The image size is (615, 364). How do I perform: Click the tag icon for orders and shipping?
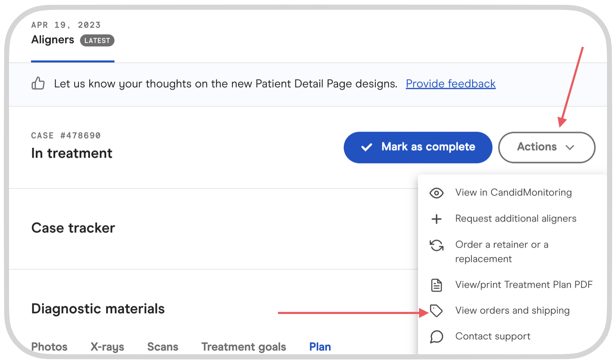tap(436, 311)
